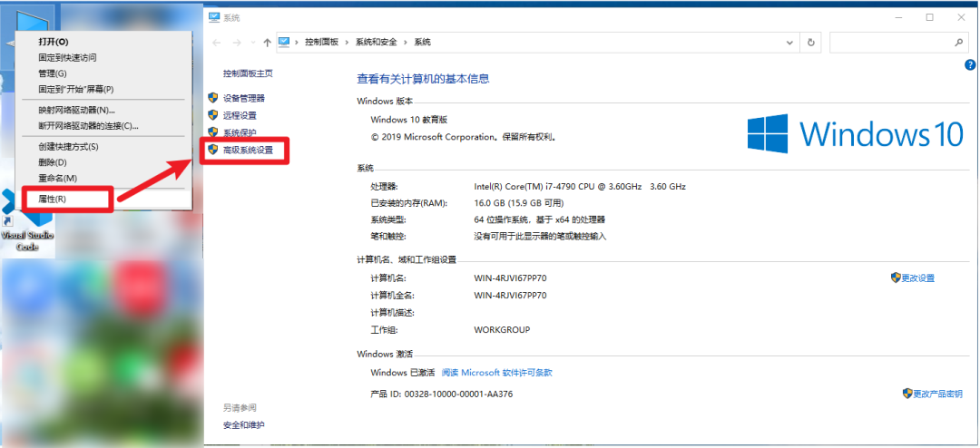Click the WORKGROUP value
980x448 pixels.
click(x=503, y=330)
